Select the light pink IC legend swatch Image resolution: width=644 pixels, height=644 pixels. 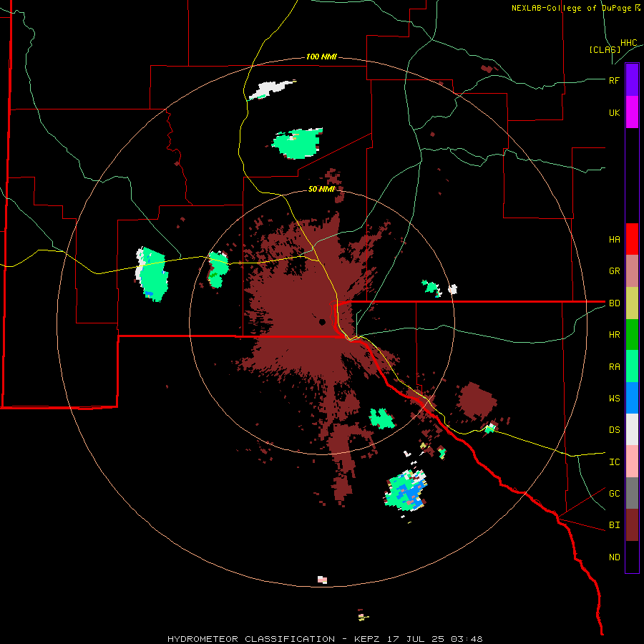[x=632, y=462]
